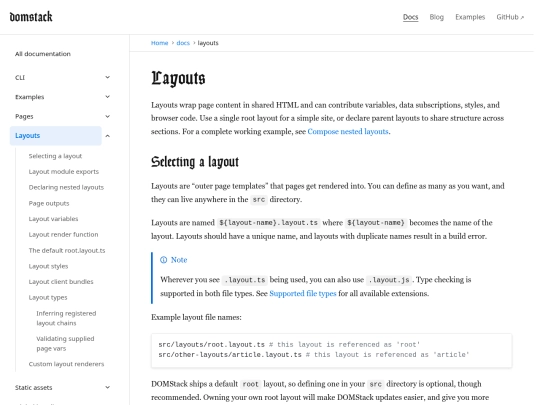Image resolution: width=540 pixels, height=405 pixels.
Task: Open the Supported file types link
Action: [x=303, y=293]
